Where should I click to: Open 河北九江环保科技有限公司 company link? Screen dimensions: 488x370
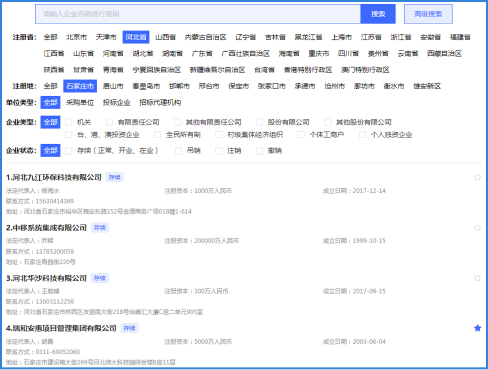click(54, 177)
